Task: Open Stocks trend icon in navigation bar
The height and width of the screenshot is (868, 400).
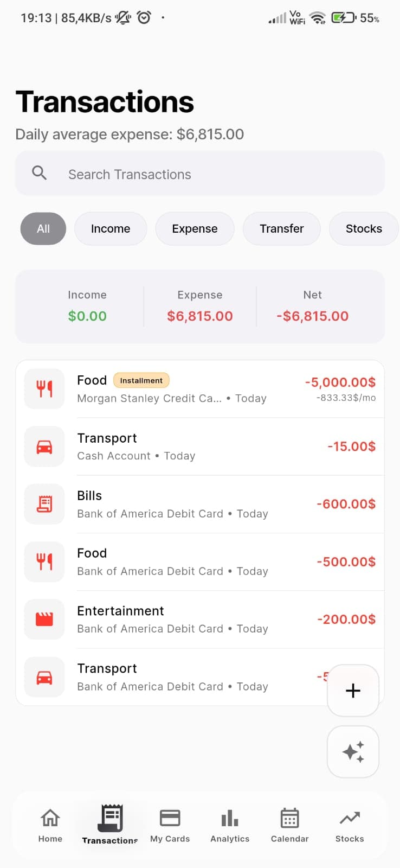Action: 350,818
